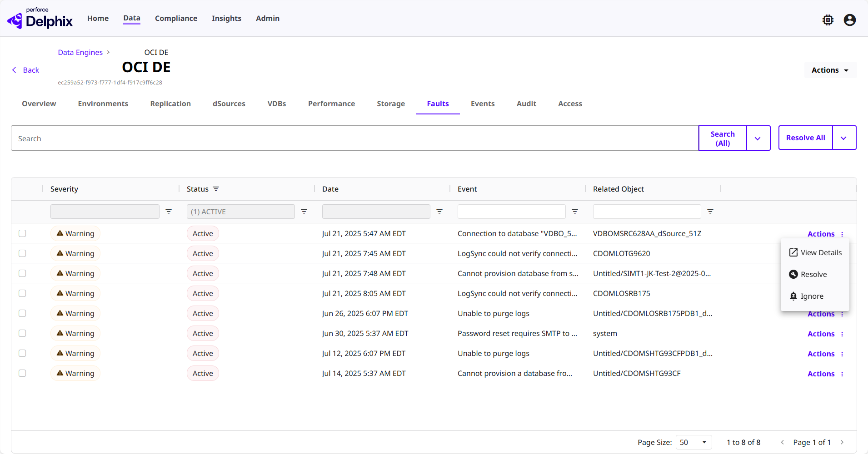Open Status column header filter icon
The image size is (868, 454).
click(x=216, y=189)
